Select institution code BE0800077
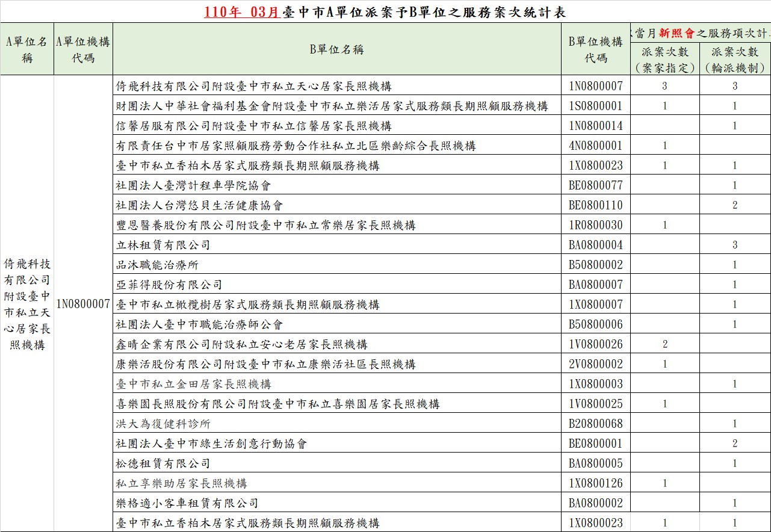The image size is (771, 532). [x=596, y=185]
